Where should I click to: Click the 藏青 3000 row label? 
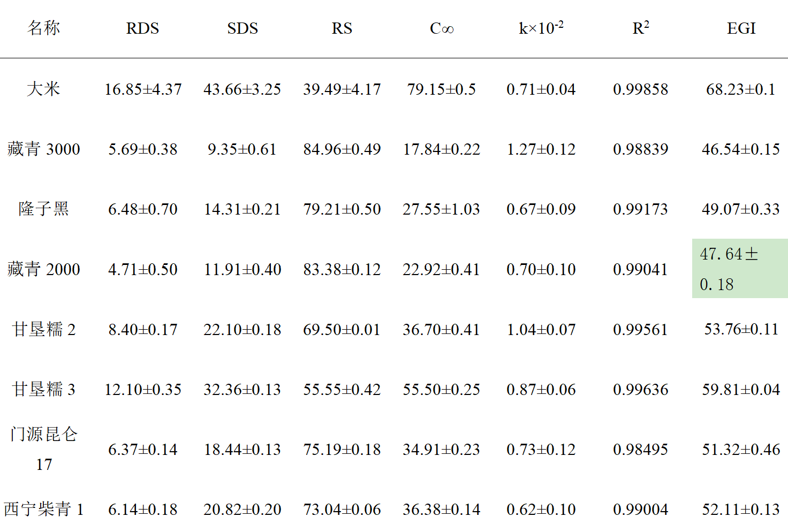tap(44, 149)
